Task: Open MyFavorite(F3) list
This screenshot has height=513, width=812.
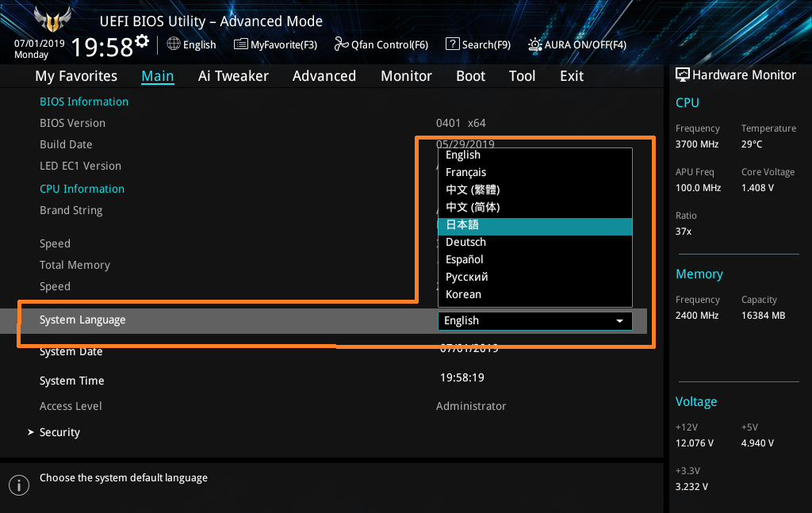Action: coord(275,44)
